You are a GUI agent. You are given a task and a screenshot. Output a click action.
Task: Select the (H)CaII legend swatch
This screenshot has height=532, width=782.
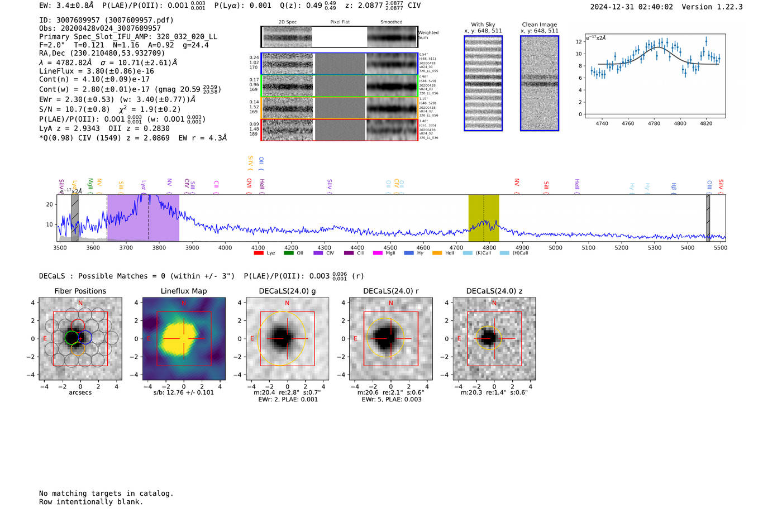[x=504, y=253]
